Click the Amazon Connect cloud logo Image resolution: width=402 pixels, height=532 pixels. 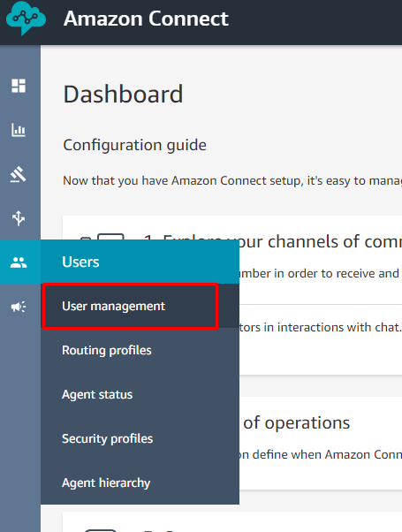click(x=26, y=19)
